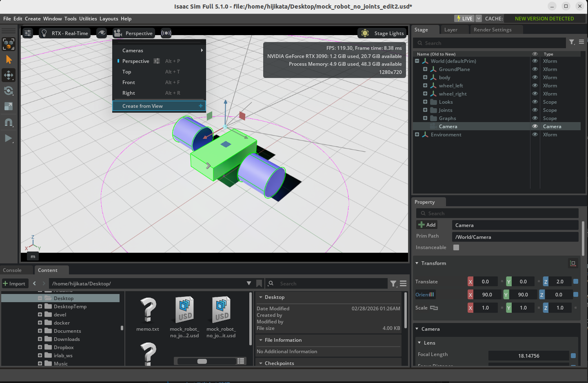This screenshot has height=383, width=588.
Task: Click the viewport display options eye icon
Action: pos(101,33)
